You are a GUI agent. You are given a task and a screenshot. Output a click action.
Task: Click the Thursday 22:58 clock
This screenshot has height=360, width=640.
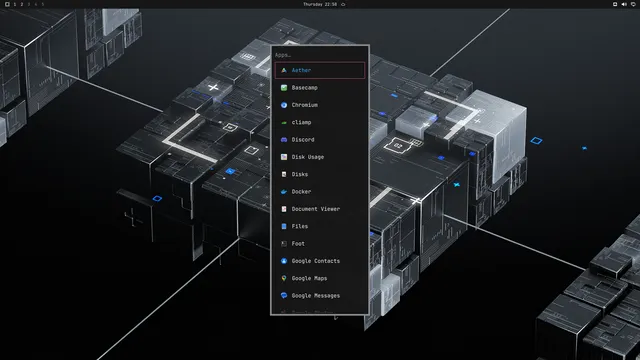pos(320,4)
